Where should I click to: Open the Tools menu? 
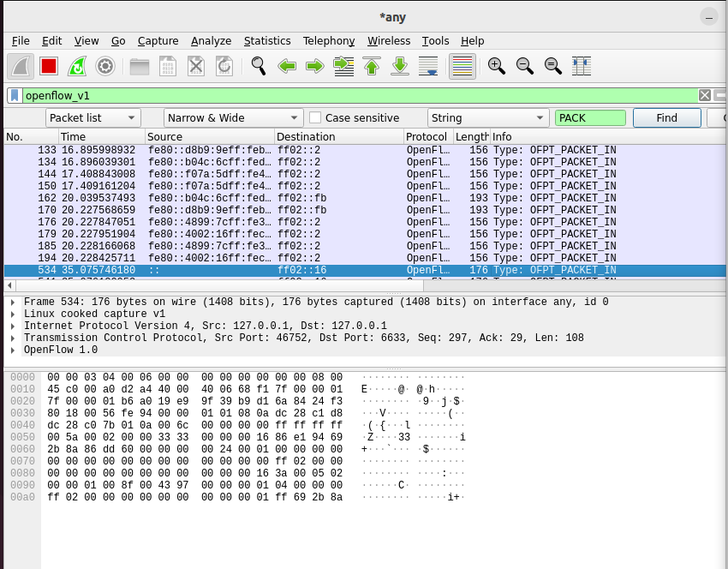pyautogui.click(x=435, y=41)
